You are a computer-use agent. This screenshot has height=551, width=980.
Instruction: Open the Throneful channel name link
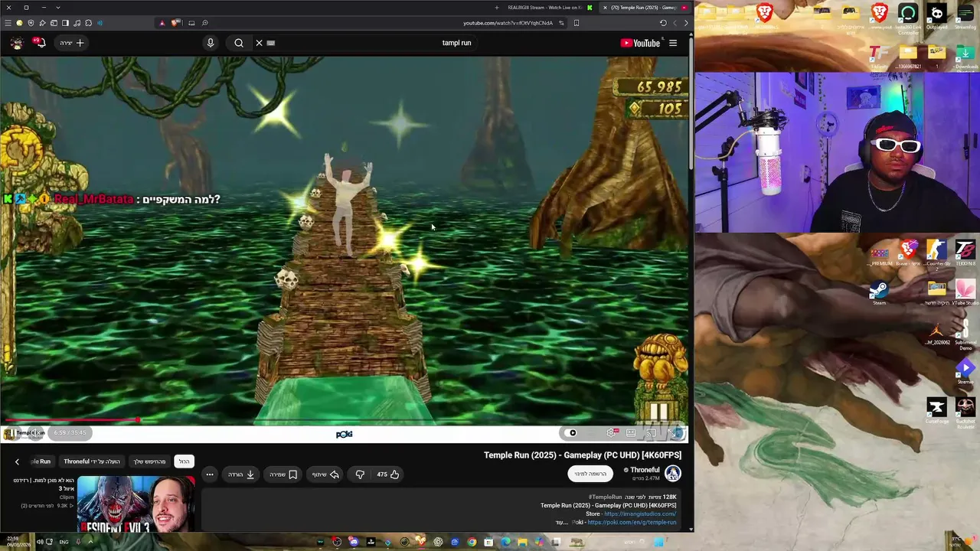(x=645, y=470)
